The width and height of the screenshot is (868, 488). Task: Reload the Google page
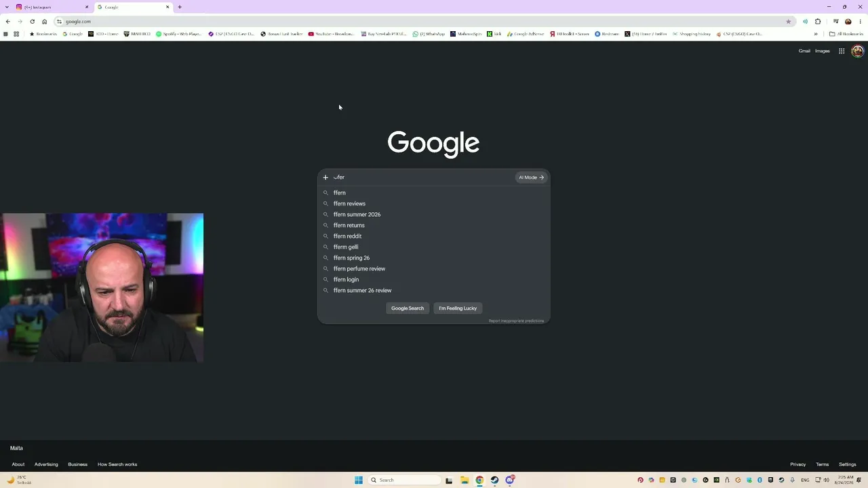[32, 22]
